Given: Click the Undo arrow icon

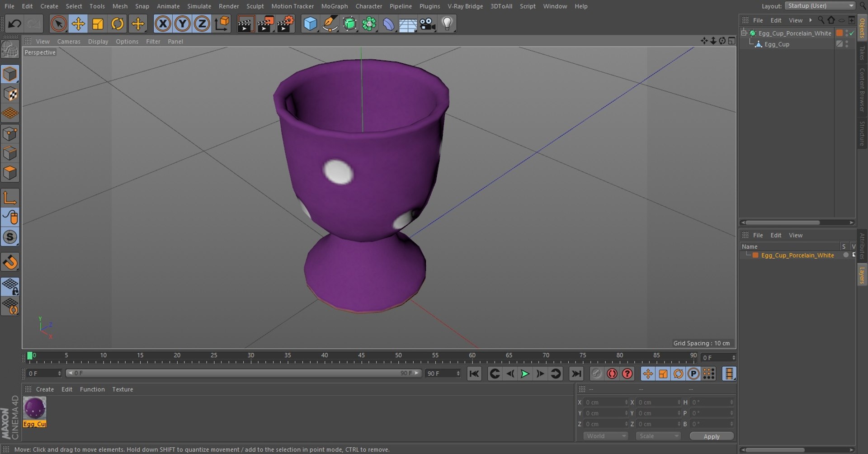Looking at the screenshot, I should [14, 24].
